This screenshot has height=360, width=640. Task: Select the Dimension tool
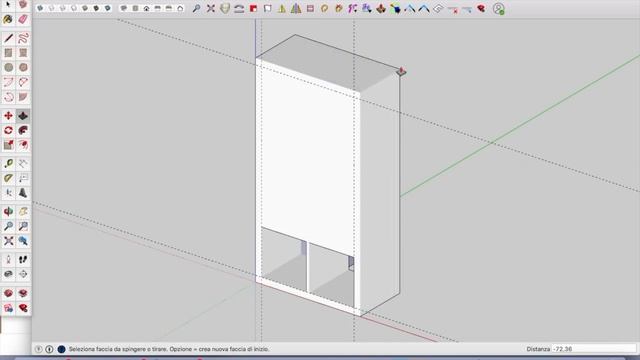coord(23,164)
